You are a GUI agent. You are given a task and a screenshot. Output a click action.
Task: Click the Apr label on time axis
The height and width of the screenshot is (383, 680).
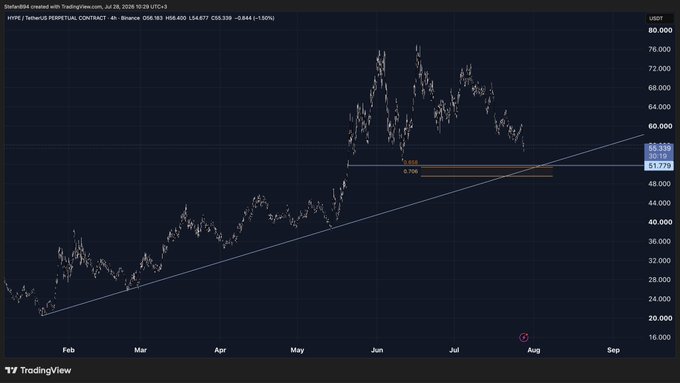(220, 350)
